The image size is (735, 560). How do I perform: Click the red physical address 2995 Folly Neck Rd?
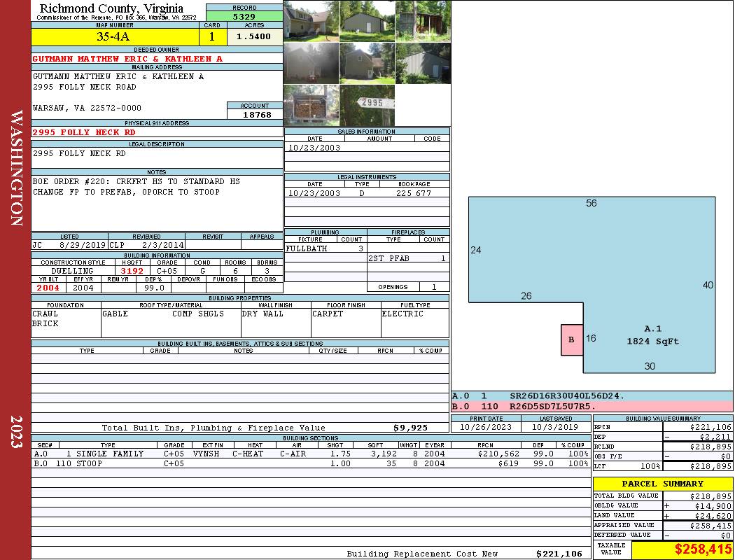click(85, 132)
